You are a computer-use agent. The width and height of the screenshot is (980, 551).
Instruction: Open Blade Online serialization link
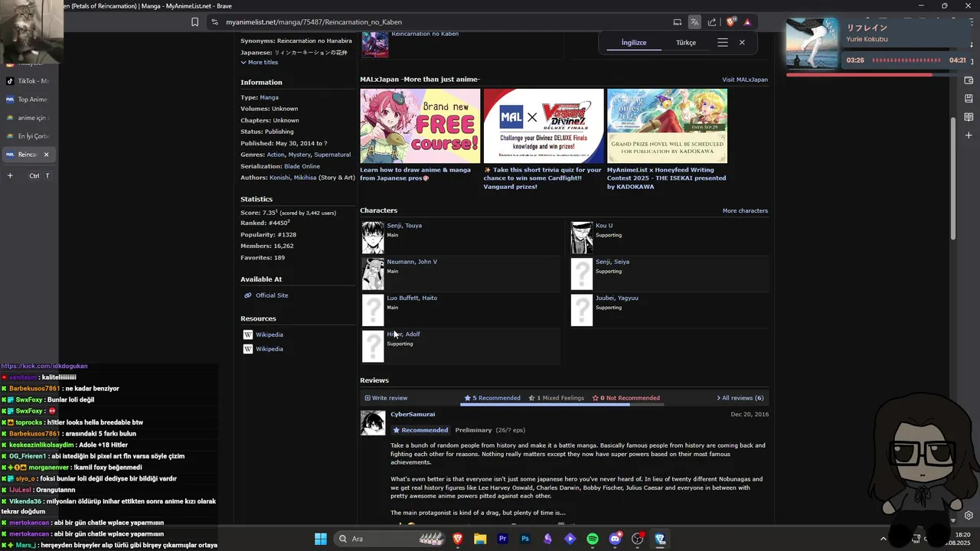302,166
